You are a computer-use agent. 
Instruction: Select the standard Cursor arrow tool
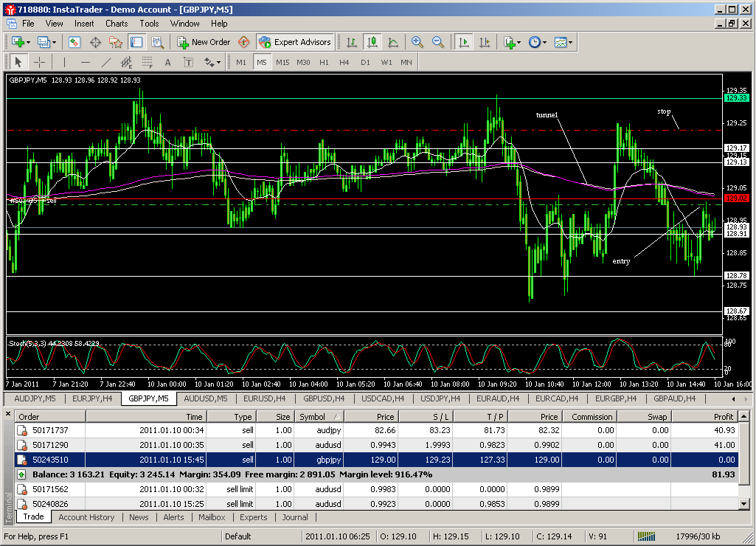click(x=18, y=62)
